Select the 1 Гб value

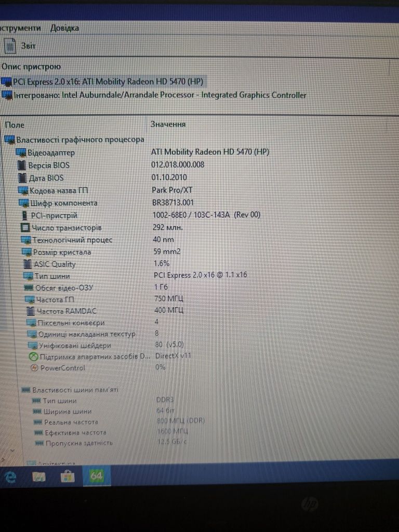[x=161, y=287]
